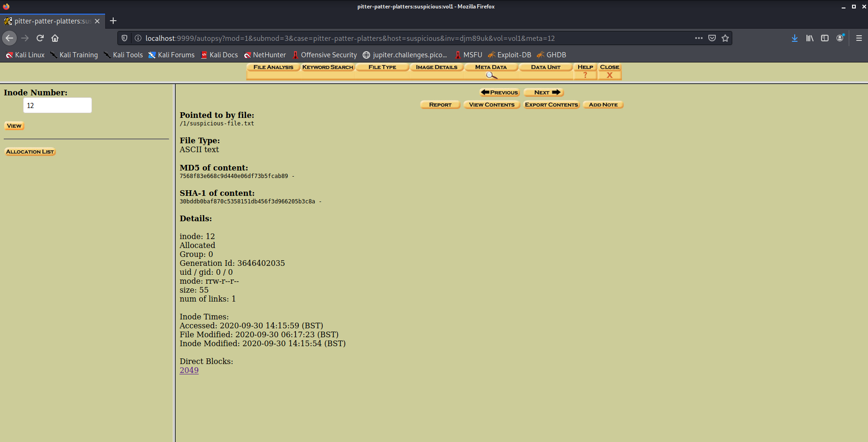The height and width of the screenshot is (442, 868).
Task: Click the Add Note button
Action: [603, 105]
